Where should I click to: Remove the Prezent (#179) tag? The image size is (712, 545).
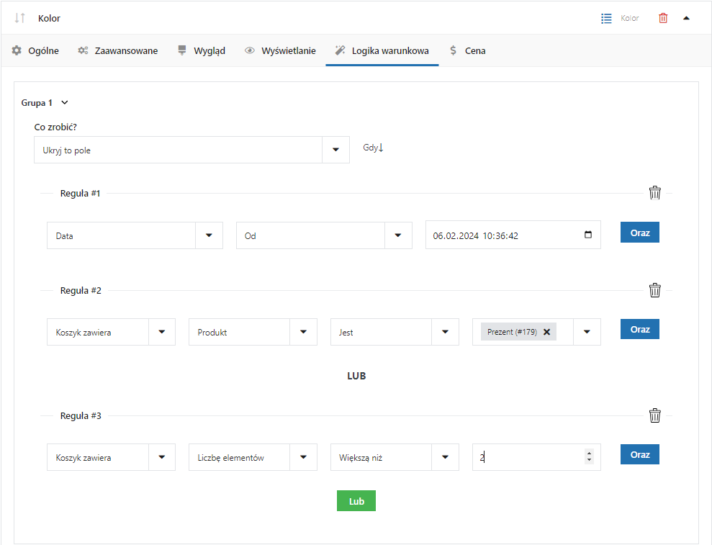point(547,332)
